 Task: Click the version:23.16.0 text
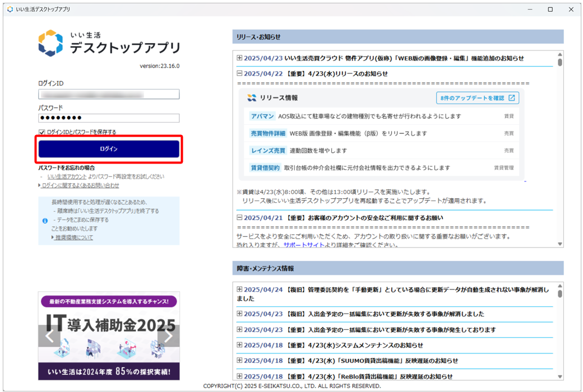click(160, 66)
